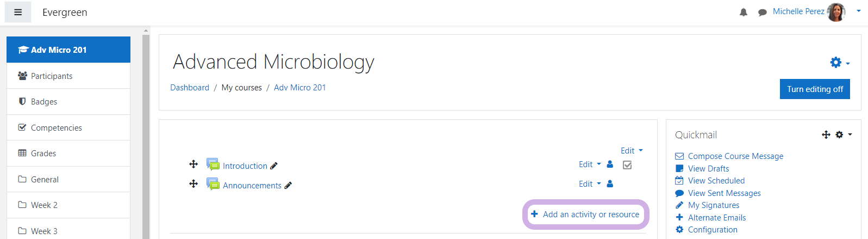Click the person icon in the Introduction row
868x239 pixels.
610,164
